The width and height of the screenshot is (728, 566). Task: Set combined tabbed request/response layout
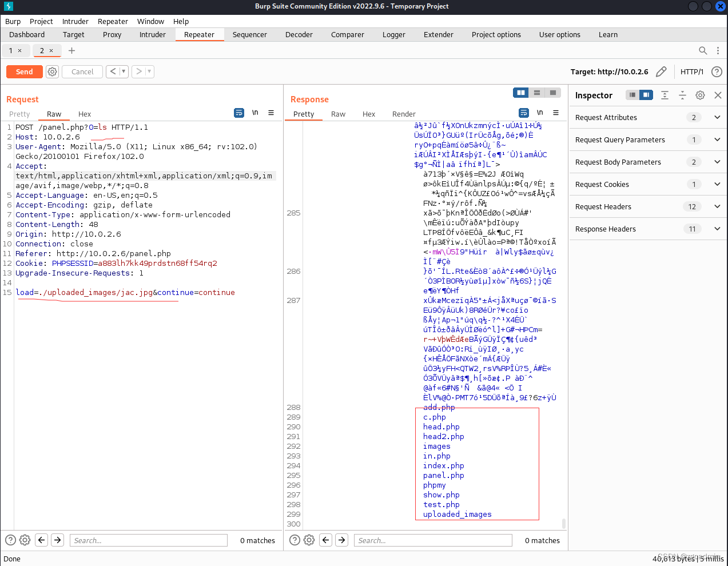point(553,93)
